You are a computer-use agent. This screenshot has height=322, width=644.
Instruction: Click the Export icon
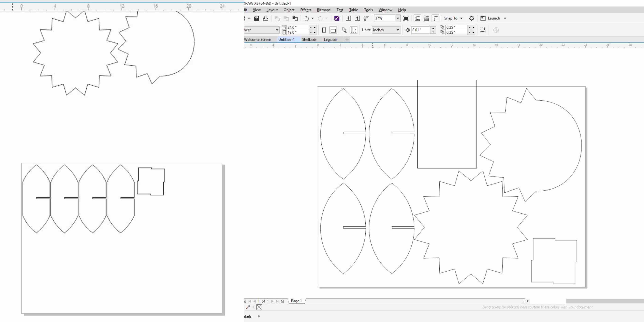[x=357, y=18]
